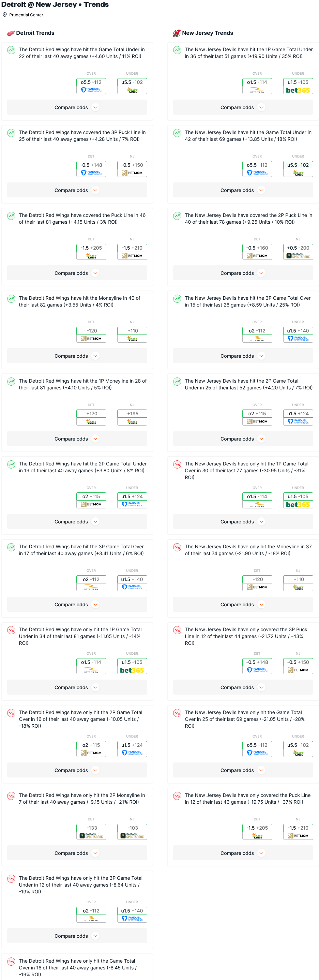
Task: Click the location pin icon next to Prudential Center
Action: (x=5, y=15)
